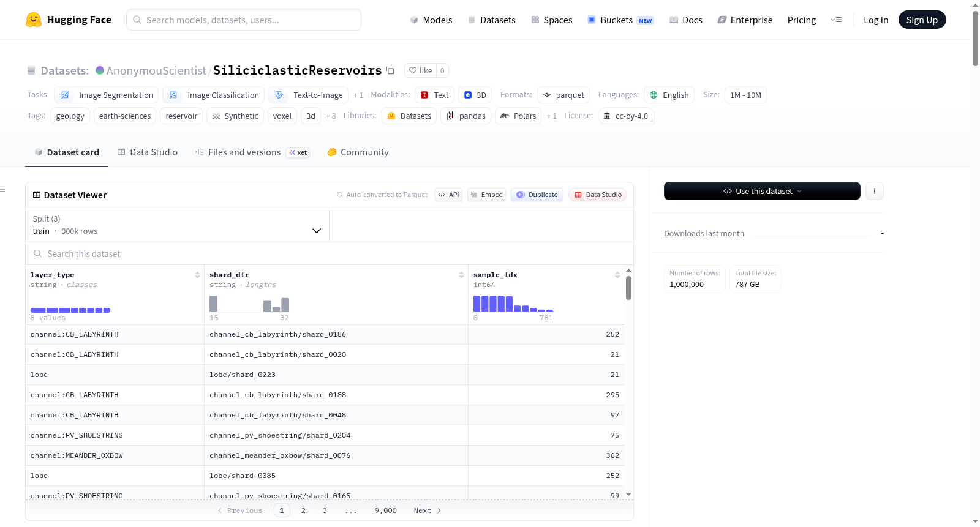This screenshot has height=527, width=980.
Task: Switch to the Dataset card tab
Action: click(x=66, y=152)
